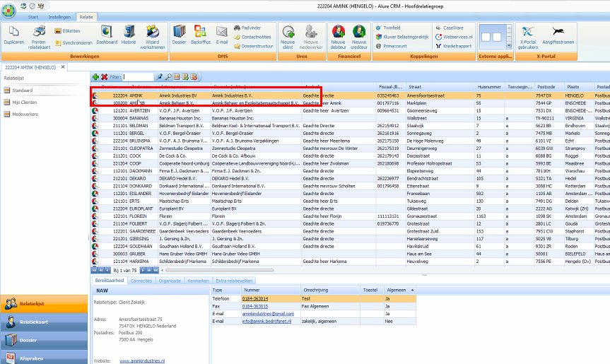Image resolution: width=610 pixels, height=364 pixels.
Task: Click Nieuwe cliënt in the Uren group
Action: coord(288,37)
